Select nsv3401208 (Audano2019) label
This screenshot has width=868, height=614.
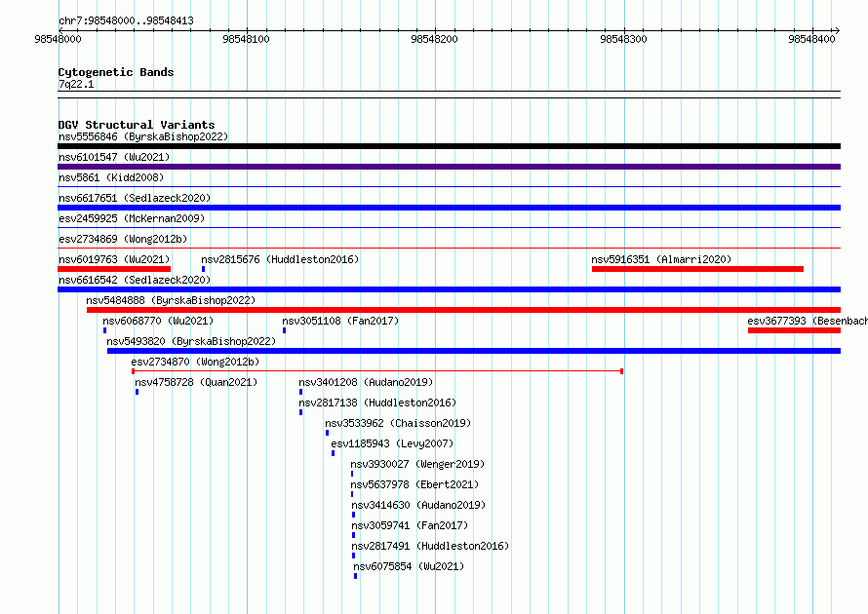[366, 382]
